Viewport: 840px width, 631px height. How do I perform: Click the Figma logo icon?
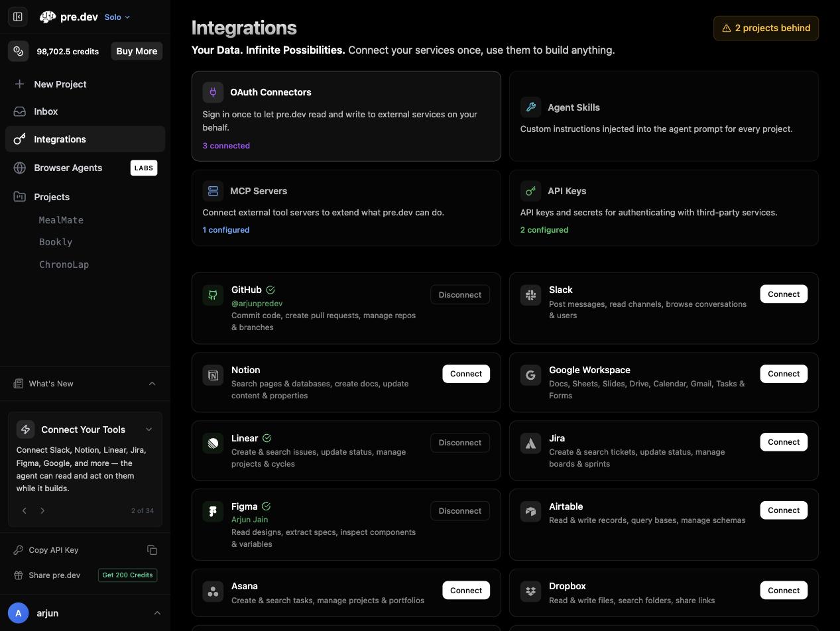[x=213, y=512]
